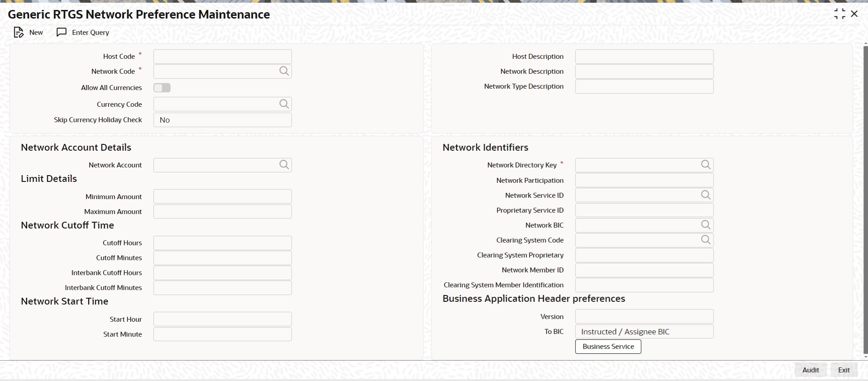Viewport: 868px width, 381px height.
Task: Open Network BIC search icon
Action: pyautogui.click(x=706, y=225)
